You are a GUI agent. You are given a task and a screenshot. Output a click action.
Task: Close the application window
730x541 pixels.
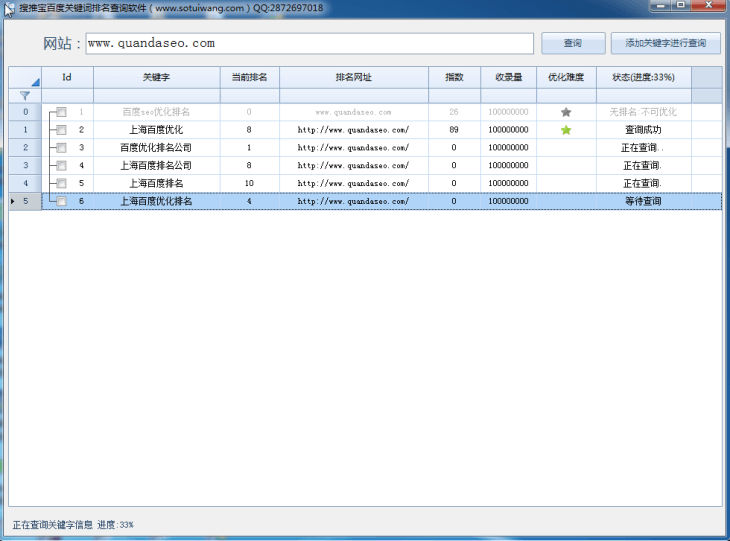tap(708, 6)
